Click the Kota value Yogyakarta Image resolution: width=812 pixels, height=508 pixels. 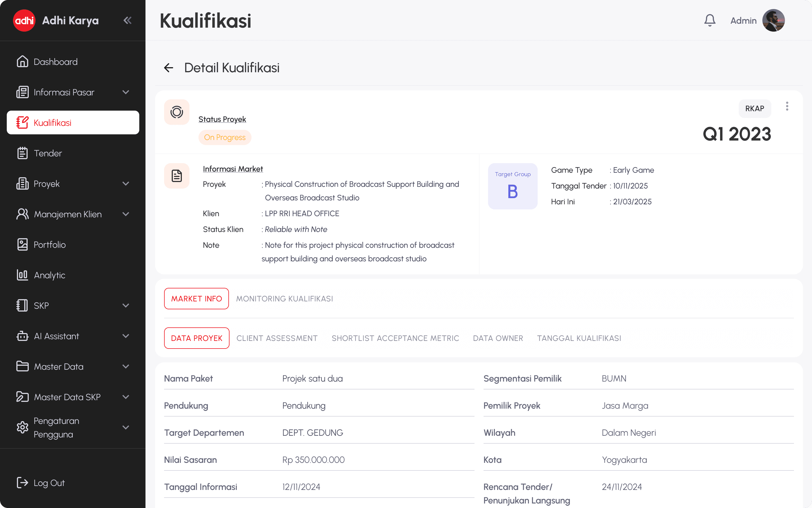[x=625, y=460]
